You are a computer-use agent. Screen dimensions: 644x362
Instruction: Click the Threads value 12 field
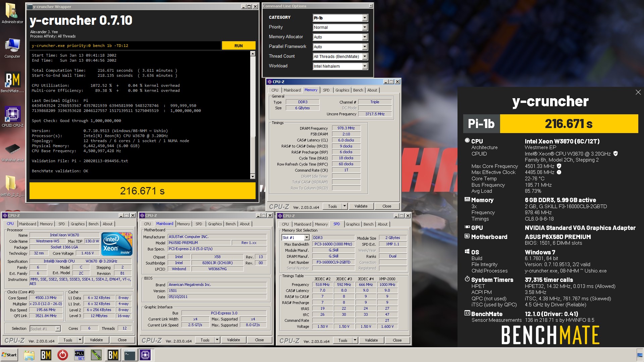click(124, 328)
